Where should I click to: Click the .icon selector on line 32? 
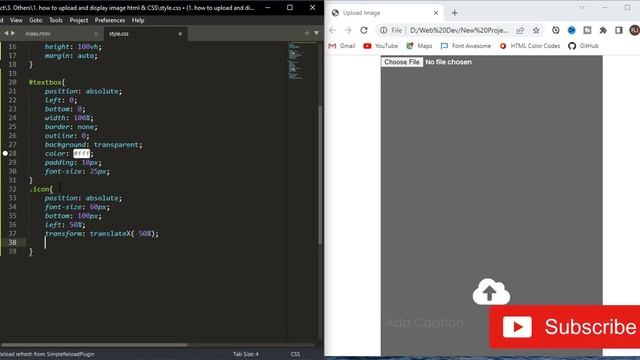click(39, 189)
